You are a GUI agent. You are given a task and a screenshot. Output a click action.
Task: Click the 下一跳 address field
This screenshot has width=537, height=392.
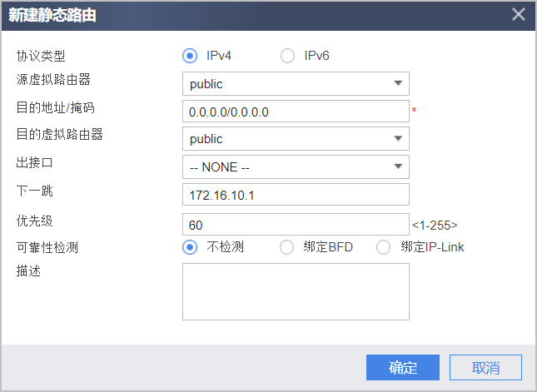[296, 195]
